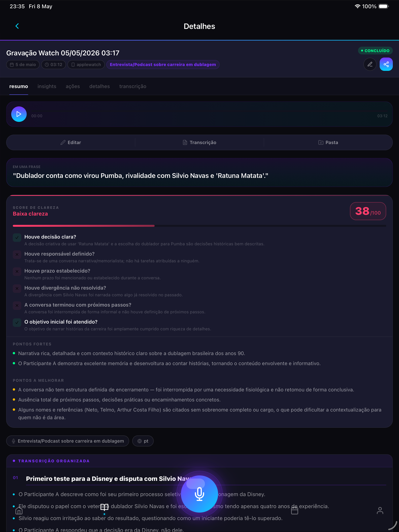The width and height of the screenshot is (399, 532).
Task: Switch to the insights tab
Action: tap(47, 86)
